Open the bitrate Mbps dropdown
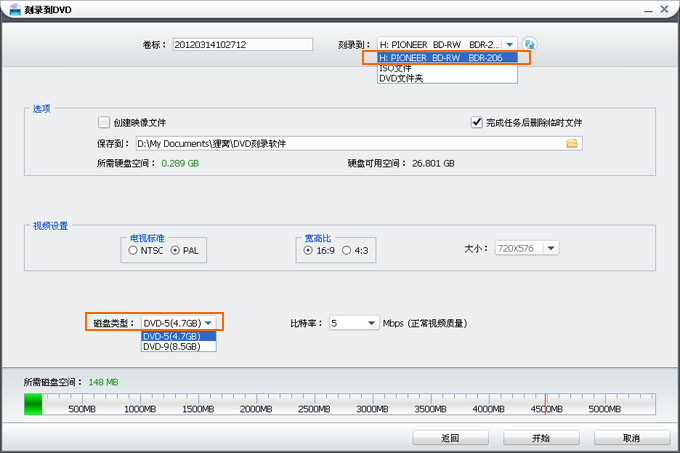The image size is (680, 453). (x=371, y=323)
